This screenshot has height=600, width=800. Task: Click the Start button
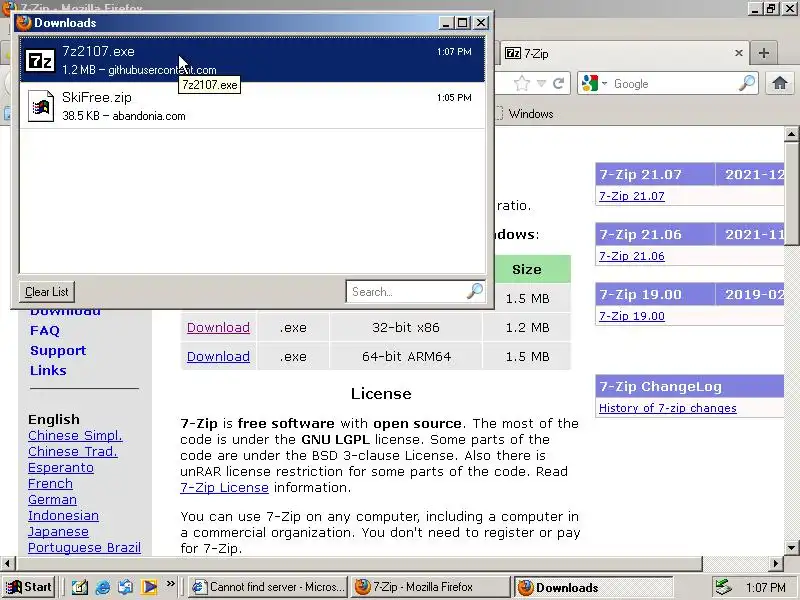29,587
